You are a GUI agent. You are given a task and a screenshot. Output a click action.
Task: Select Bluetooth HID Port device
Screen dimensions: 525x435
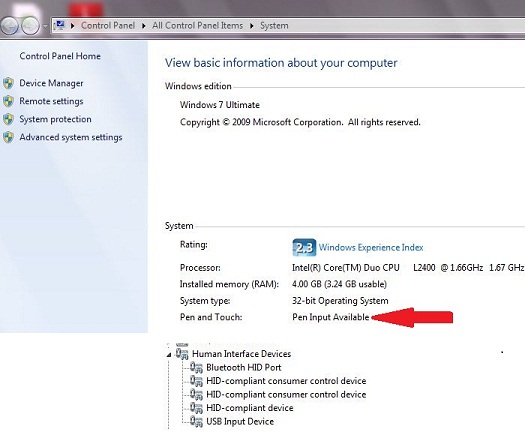(243, 368)
